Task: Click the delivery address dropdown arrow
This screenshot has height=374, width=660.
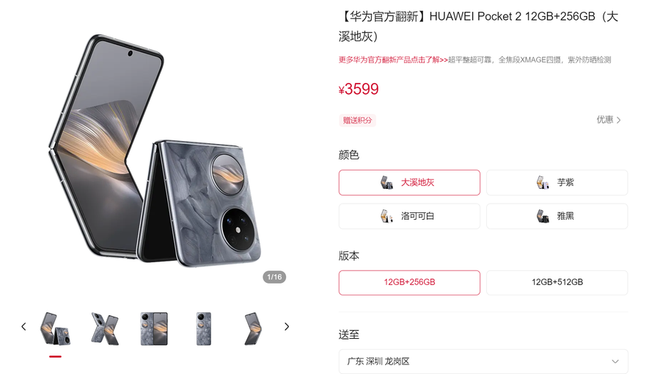Action: (615, 361)
